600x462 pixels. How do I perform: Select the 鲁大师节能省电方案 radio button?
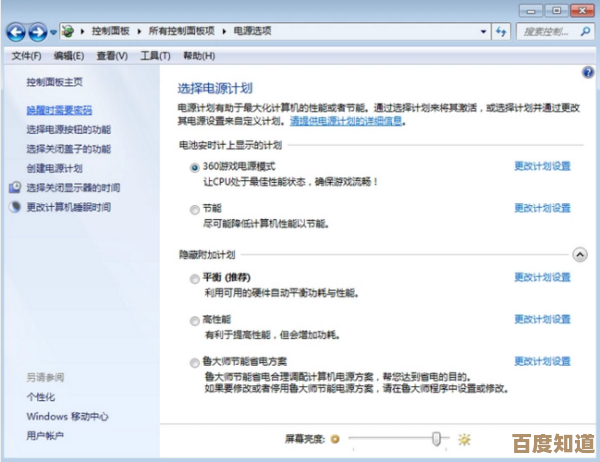point(195,362)
